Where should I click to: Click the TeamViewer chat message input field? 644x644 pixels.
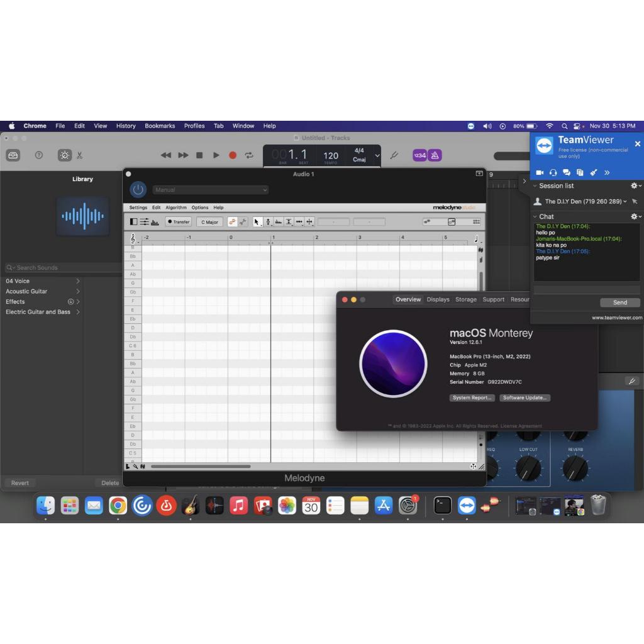click(586, 290)
